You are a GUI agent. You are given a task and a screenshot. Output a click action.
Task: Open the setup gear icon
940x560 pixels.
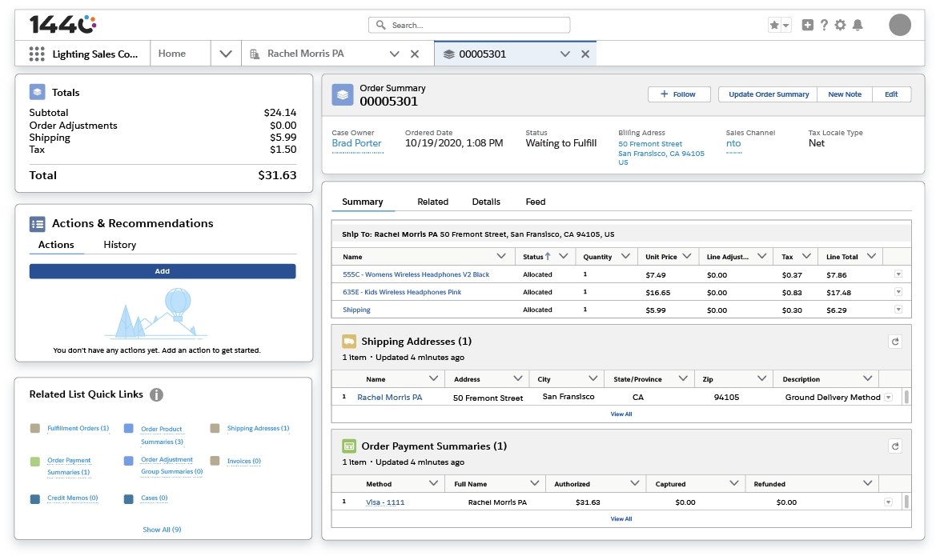pyautogui.click(x=841, y=25)
